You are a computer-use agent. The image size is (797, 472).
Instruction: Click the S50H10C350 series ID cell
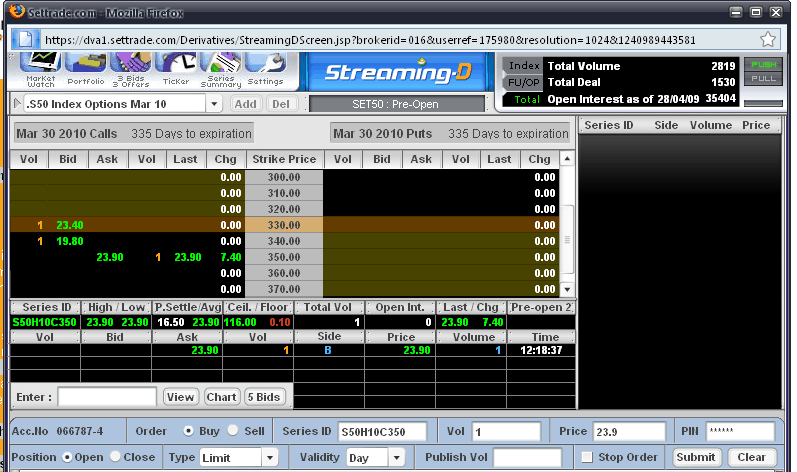tap(44, 322)
